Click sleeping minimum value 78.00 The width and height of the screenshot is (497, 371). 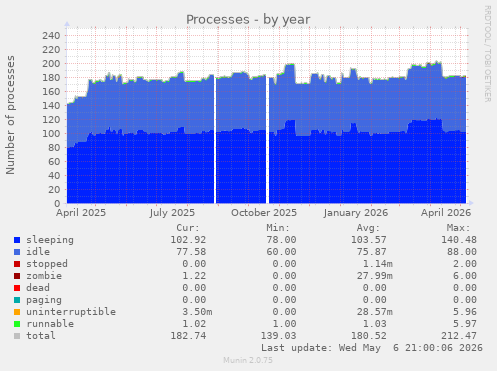pos(281,240)
